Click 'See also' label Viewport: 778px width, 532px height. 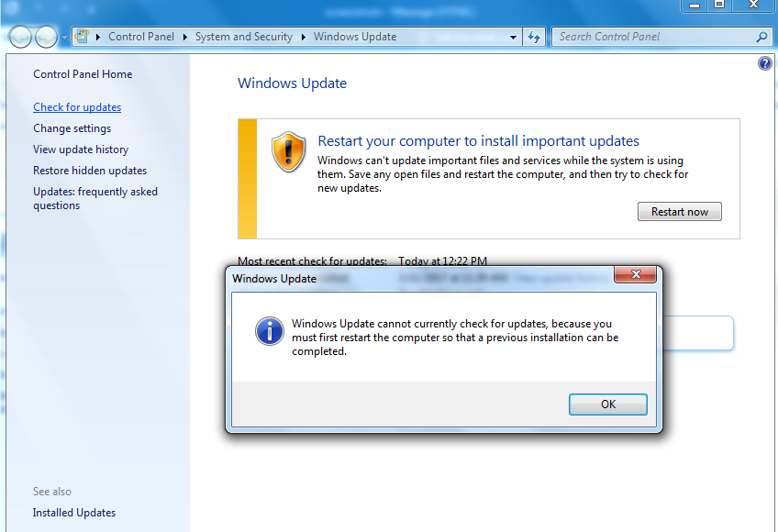52,492
